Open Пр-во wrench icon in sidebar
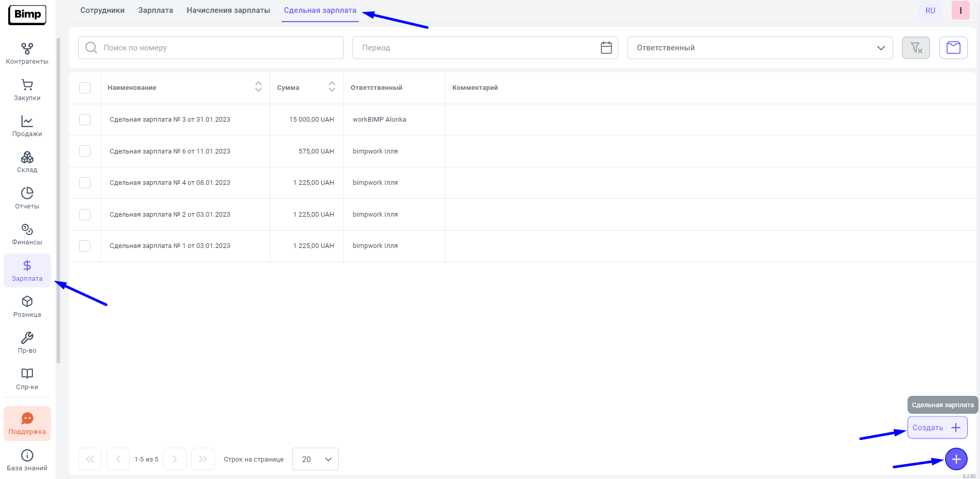The image size is (980, 479). [27, 342]
